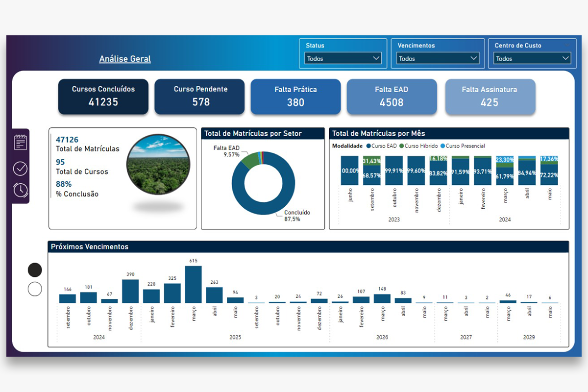588x392 pixels.
Task: Expand the Vencimentos dropdown filter
Action: click(x=438, y=58)
